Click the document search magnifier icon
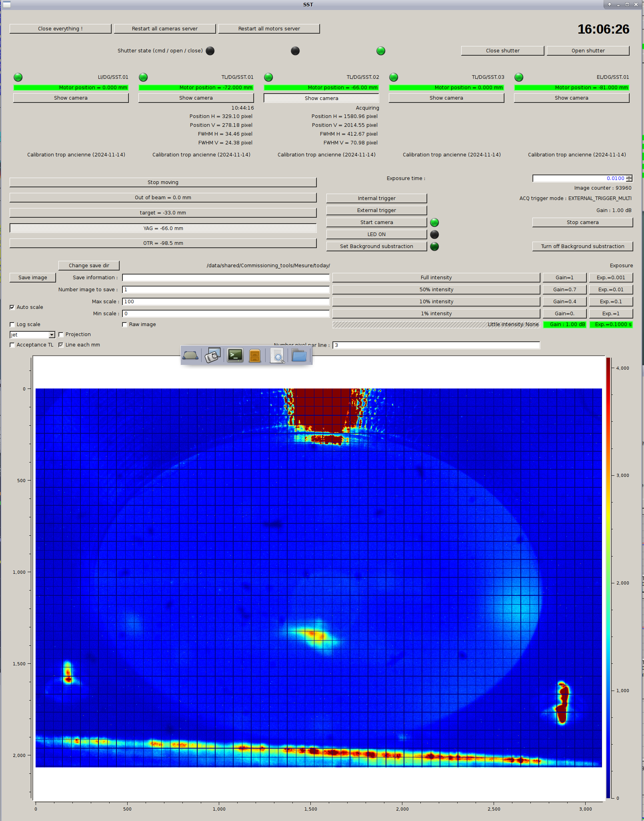The width and height of the screenshot is (644, 821). click(x=277, y=355)
